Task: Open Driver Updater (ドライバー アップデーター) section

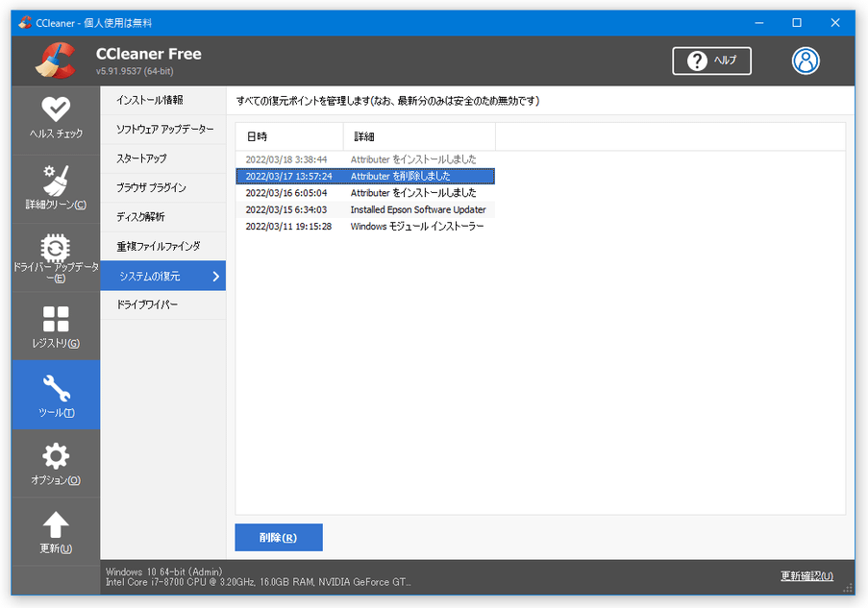Action: click(x=56, y=257)
